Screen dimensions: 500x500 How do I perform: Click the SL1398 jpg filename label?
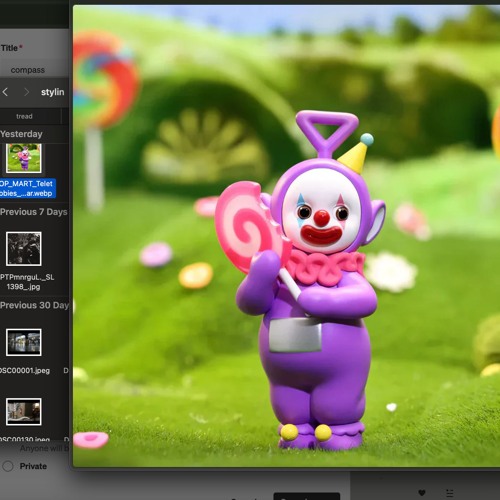[27, 282]
